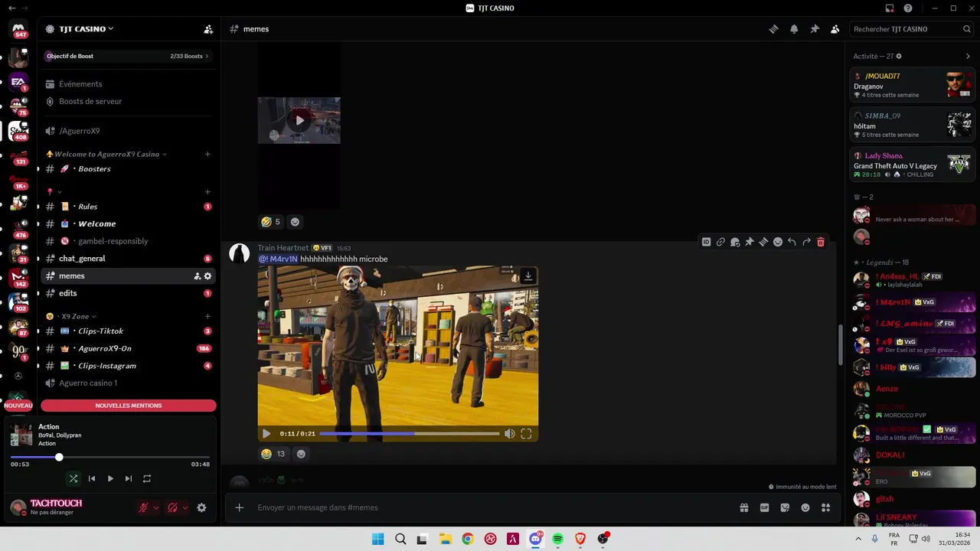Delete message with red trash icon
The height and width of the screenshot is (551, 980).
point(821,242)
